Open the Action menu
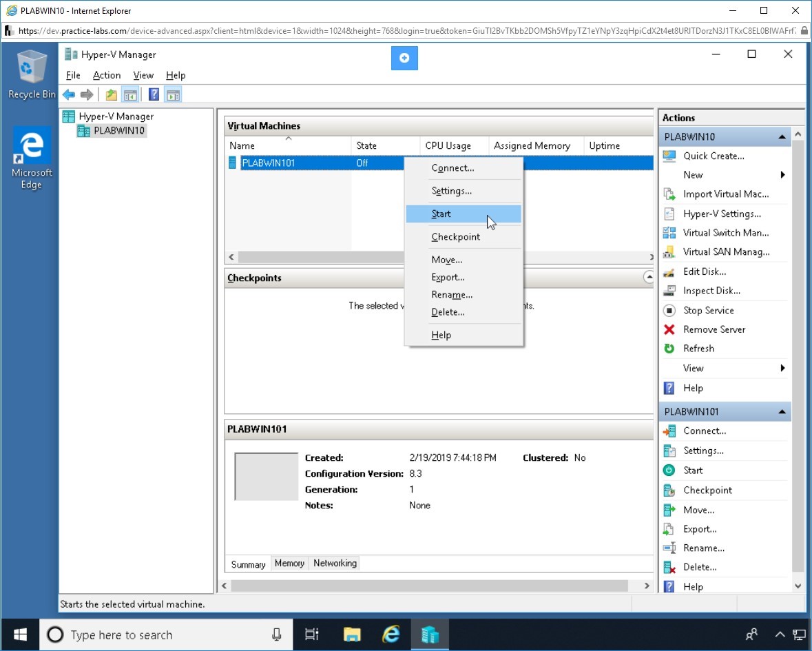This screenshot has width=812, height=651. click(x=107, y=75)
